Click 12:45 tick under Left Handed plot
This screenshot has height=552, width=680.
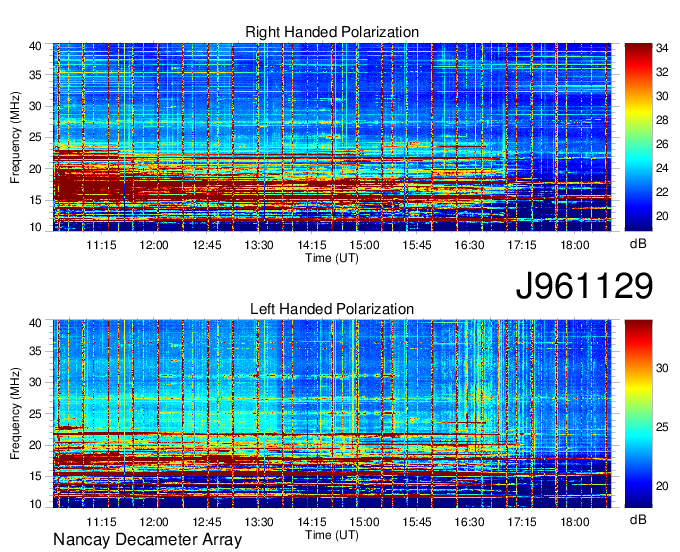coord(207,522)
